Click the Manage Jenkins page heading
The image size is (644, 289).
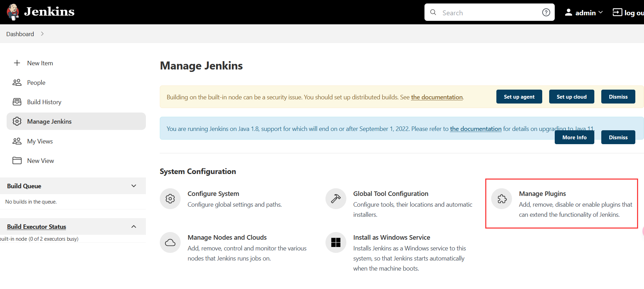click(x=201, y=66)
